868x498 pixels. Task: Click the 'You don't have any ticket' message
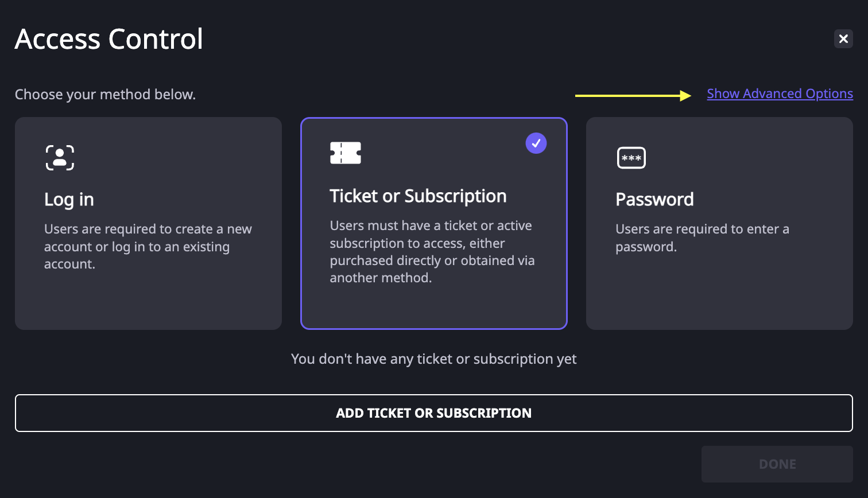coord(434,359)
